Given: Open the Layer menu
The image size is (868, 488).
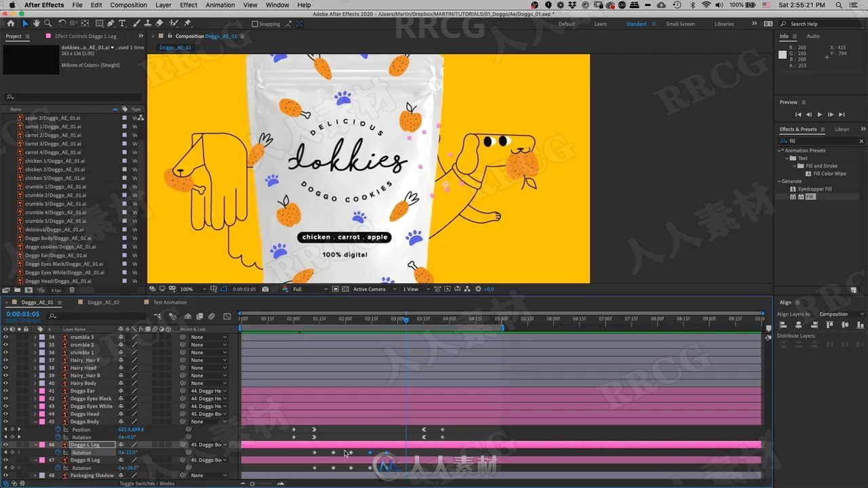Looking at the screenshot, I should point(163,5).
